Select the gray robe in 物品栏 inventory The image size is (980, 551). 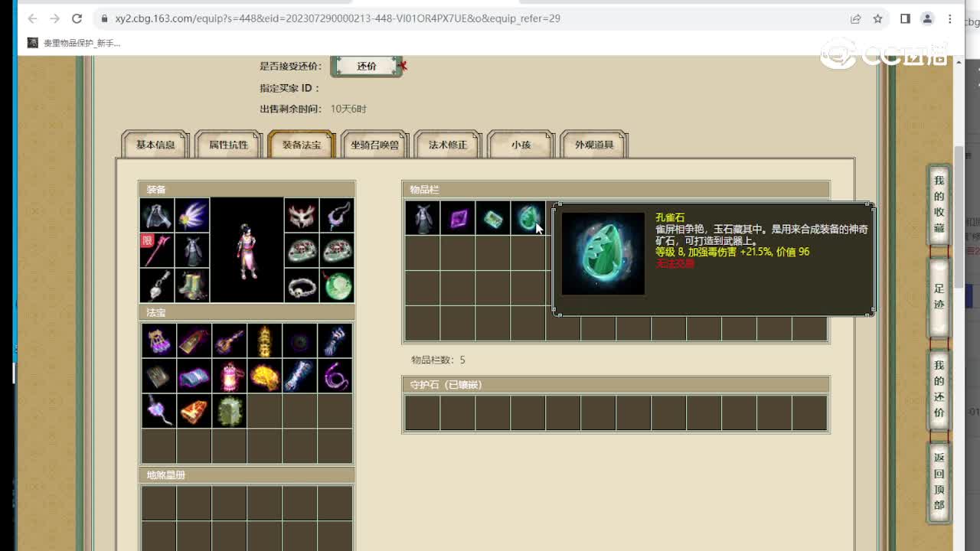tap(423, 218)
